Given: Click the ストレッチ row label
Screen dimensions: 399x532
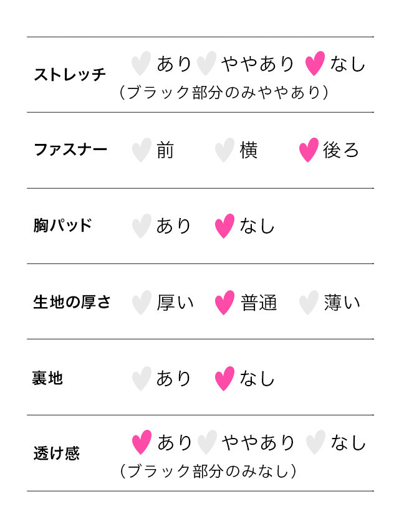Looking at the screenshot, I should tap(70, 75).
